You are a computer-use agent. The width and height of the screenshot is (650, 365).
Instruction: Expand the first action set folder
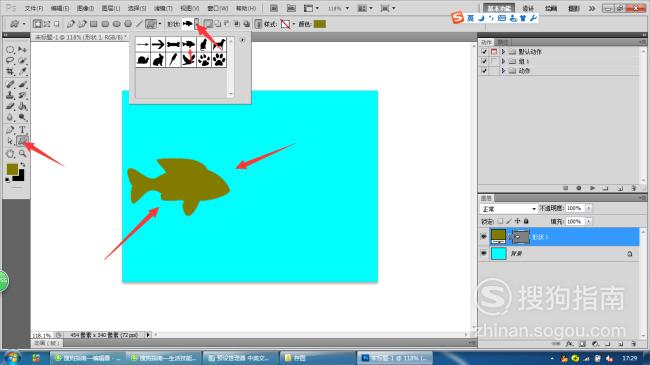tap(503, 52)
